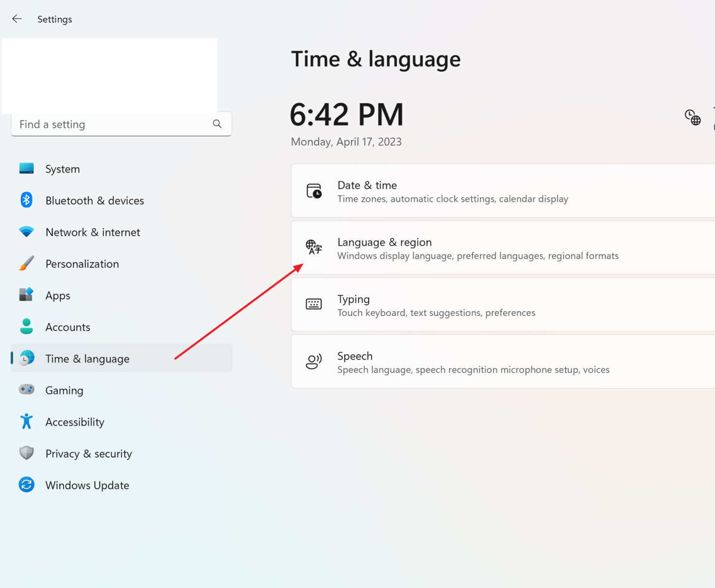Click the globe clock Time & language icon
Viewport: 715px width, 588px height.
[27, 358]
